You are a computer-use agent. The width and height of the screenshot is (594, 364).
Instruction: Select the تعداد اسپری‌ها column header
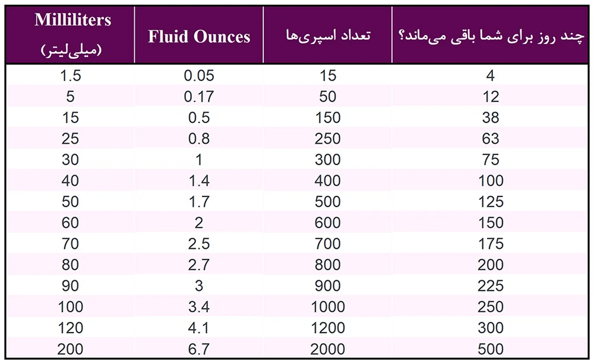click(328, 35)
